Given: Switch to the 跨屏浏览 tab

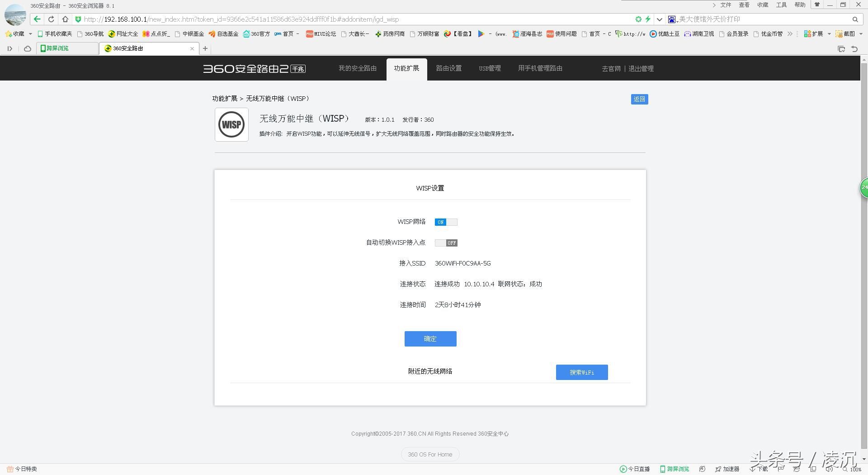Looking at the screenshot, I should point(67,48).
